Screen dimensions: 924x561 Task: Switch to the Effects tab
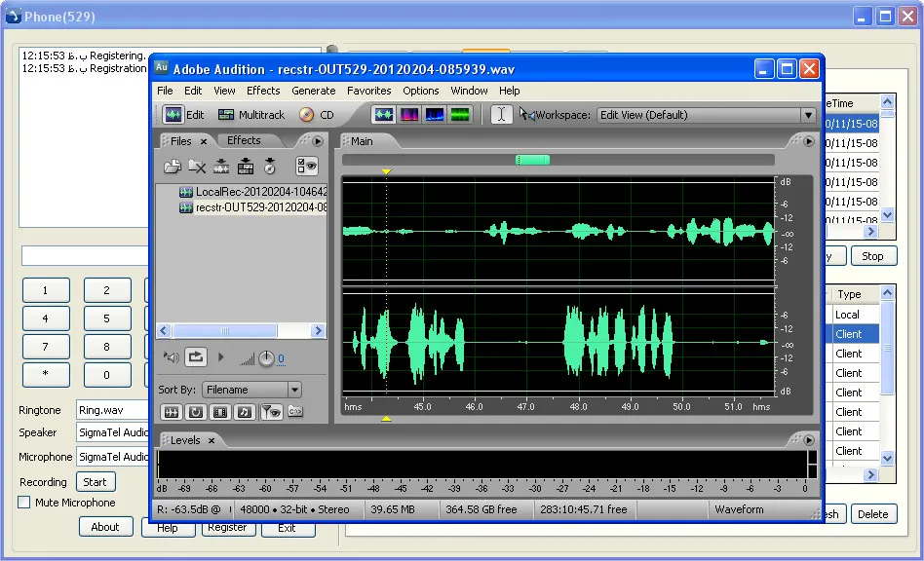point(244,140)
